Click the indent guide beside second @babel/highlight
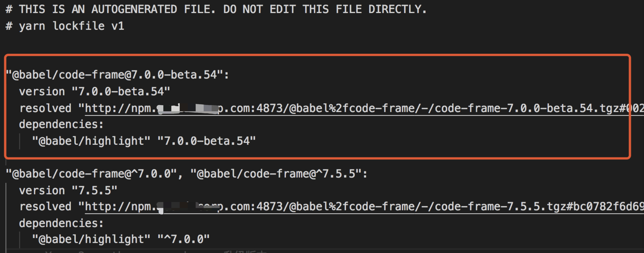This screenshot has height=253, width=644. [20, 239]
